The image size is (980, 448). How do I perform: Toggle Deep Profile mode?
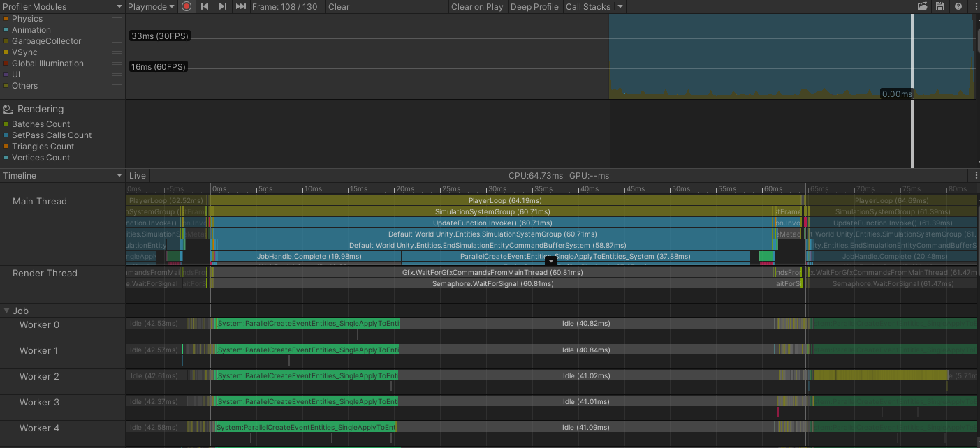[534, 6]
